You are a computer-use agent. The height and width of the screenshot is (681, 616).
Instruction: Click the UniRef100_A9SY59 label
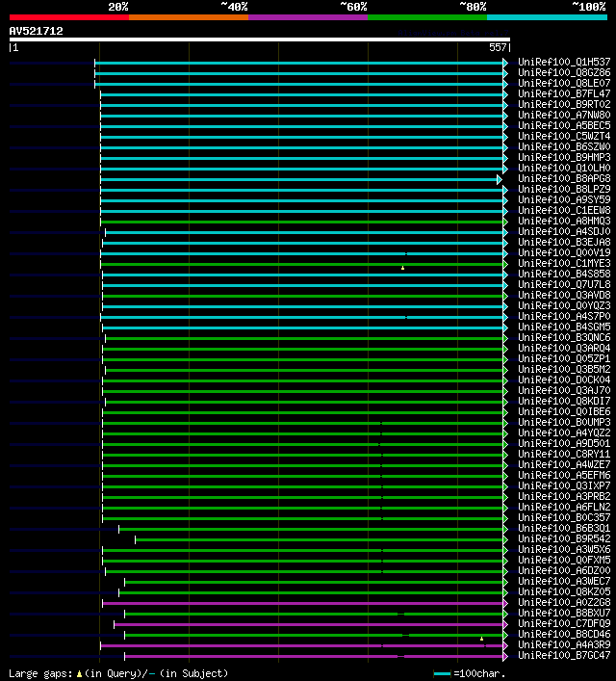click(564, 199)
